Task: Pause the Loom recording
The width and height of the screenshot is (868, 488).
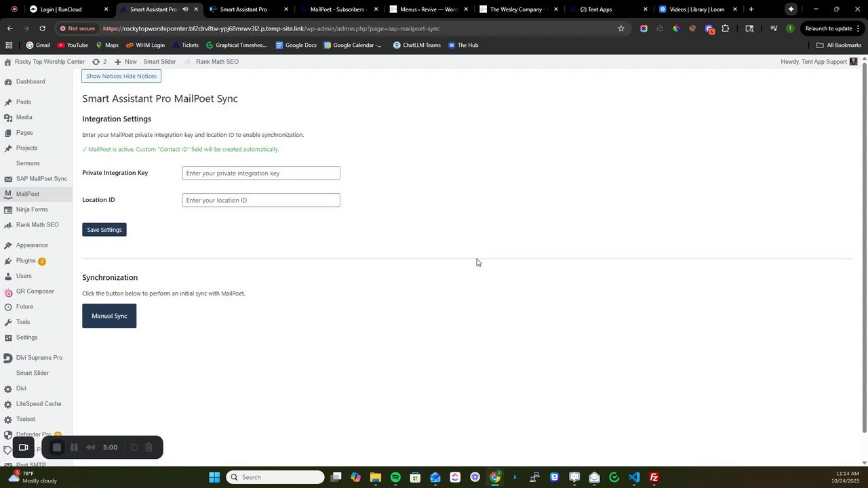Action: 74,447
